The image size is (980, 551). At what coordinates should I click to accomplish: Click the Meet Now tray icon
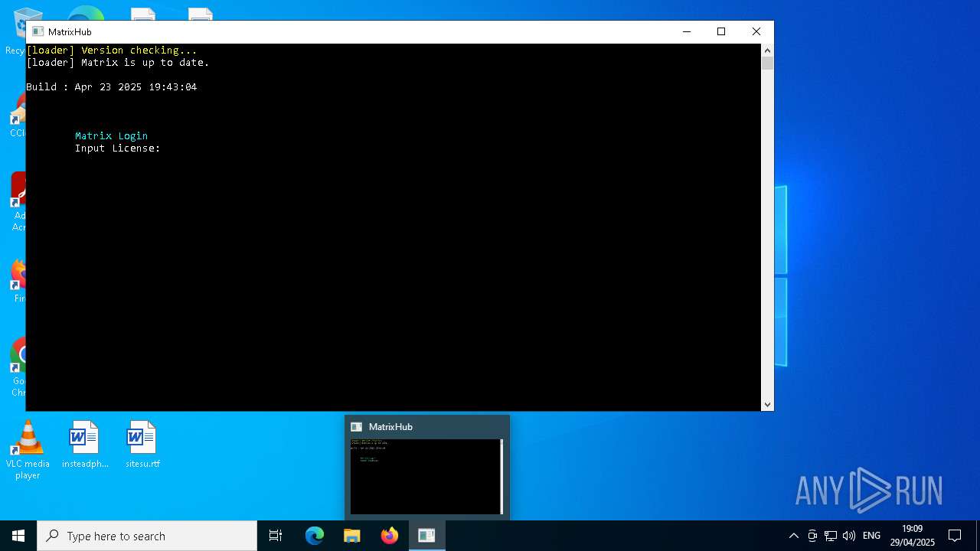[x=812, y=536]
